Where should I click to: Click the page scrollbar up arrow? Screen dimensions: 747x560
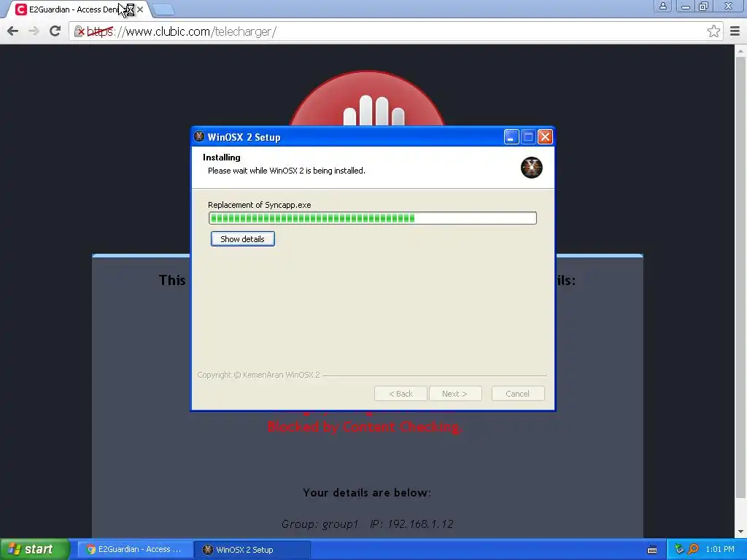[x=740, y=50]
